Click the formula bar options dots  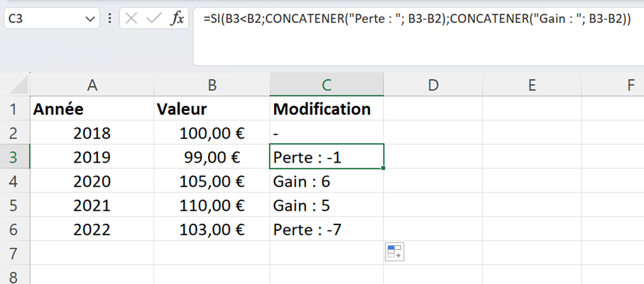coord(109,19)
